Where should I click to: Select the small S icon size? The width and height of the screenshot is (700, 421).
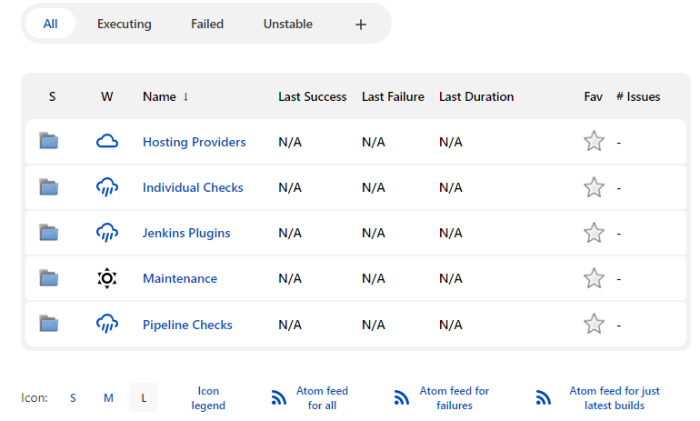tap(73, 398)
